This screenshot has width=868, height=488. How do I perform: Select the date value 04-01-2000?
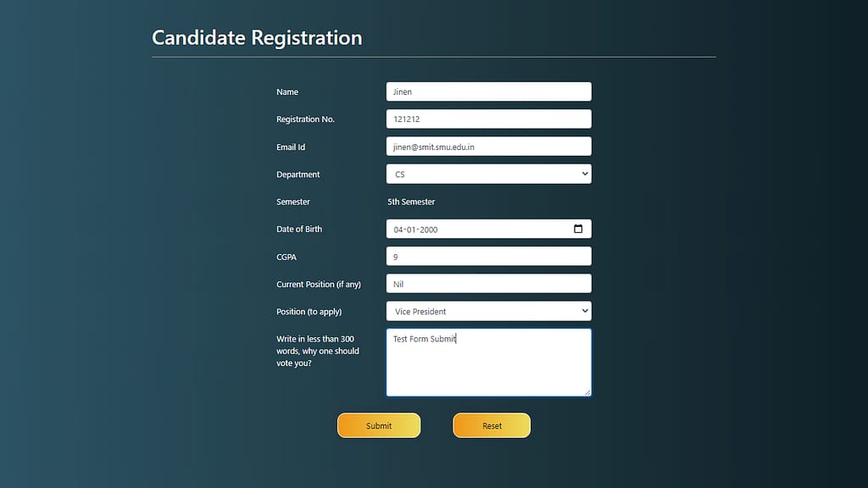pos(416,230)
